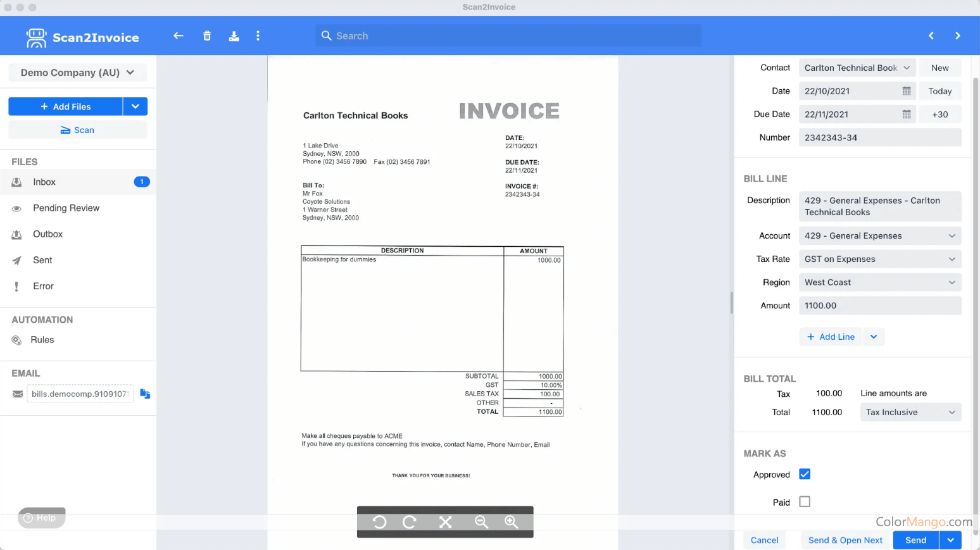Image resolution: width=980 pixels, height=550 pixels.
Task: Open the Pending Review folder
Action: point(66,208)
